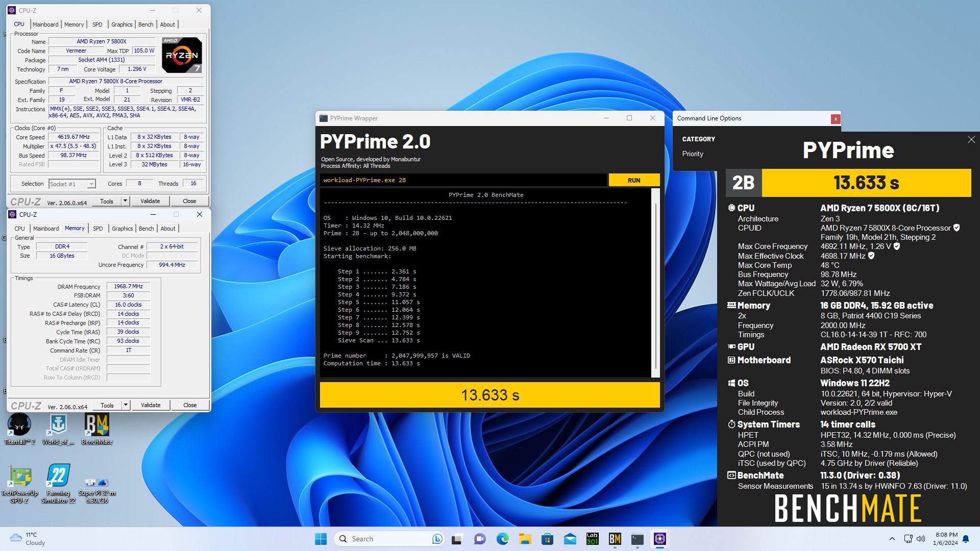Open Bench tab in bottom CPU-Z window

tap(146, 229)
